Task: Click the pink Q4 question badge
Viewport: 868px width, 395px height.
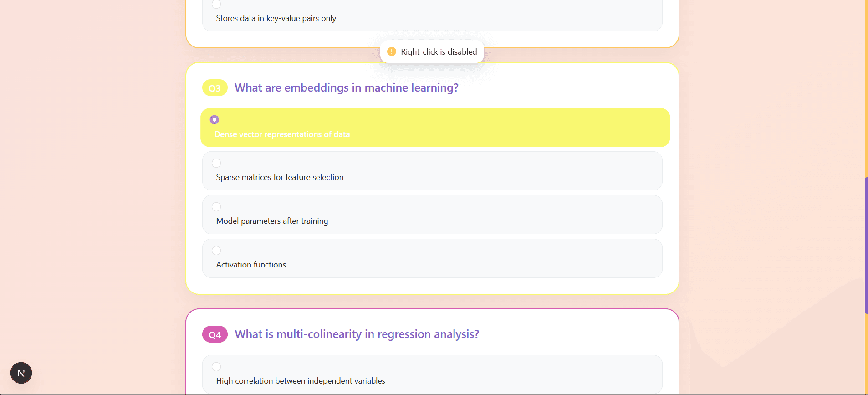Action: pyautogui.click(x=214, y=334)
